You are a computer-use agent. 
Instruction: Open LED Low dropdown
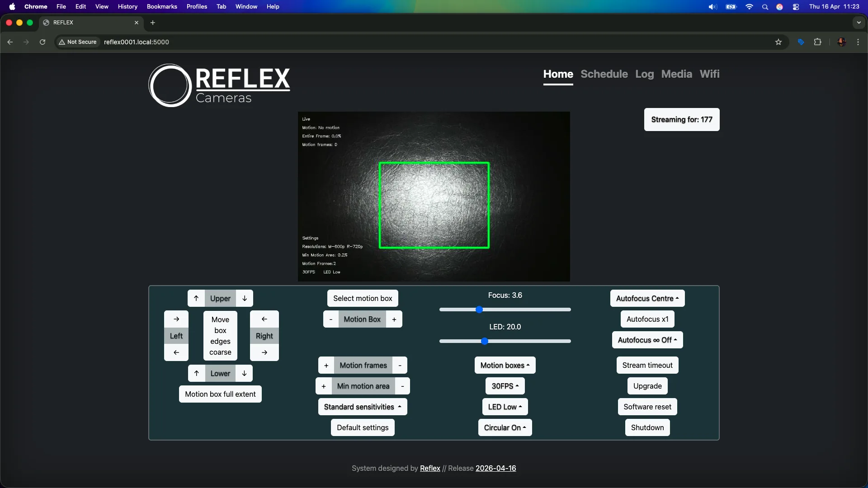coord(505,407)
